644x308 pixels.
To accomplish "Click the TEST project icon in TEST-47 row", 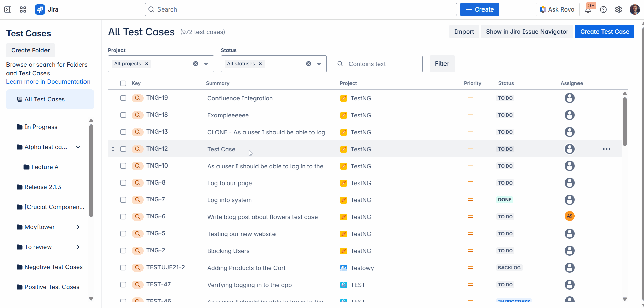I will coord(344,285).
